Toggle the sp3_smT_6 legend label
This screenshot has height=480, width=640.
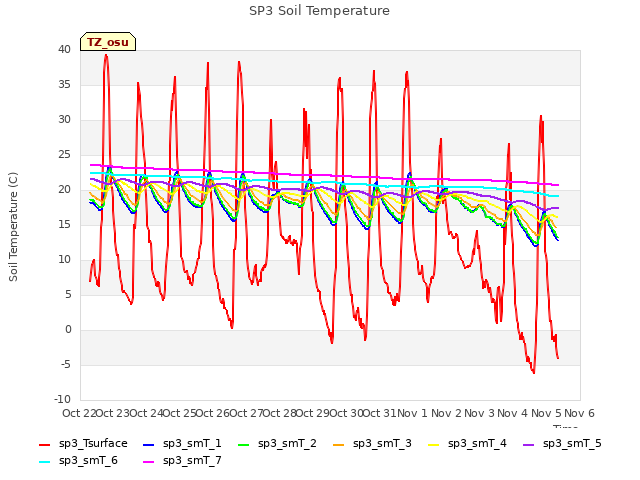point(88,461)
